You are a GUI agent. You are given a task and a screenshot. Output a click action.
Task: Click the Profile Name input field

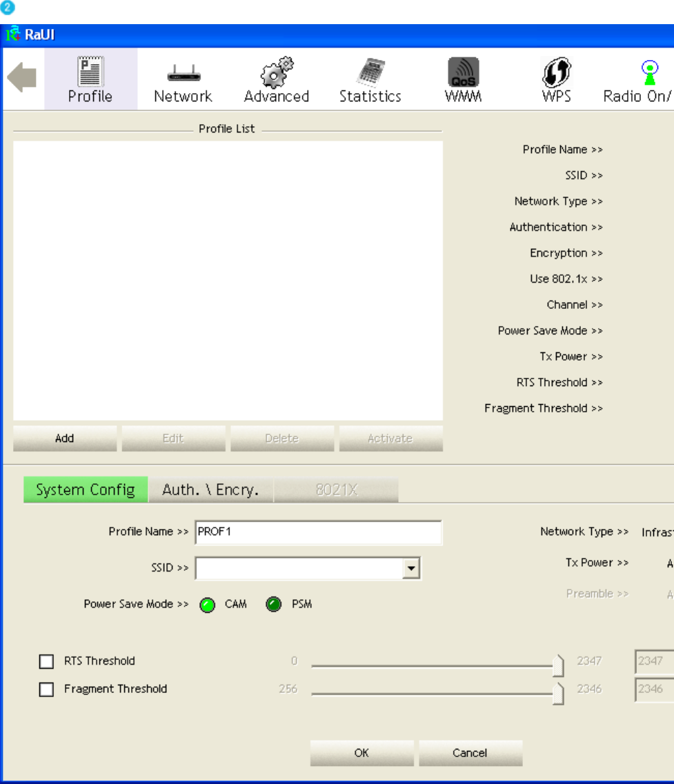[x=318, y=532]
